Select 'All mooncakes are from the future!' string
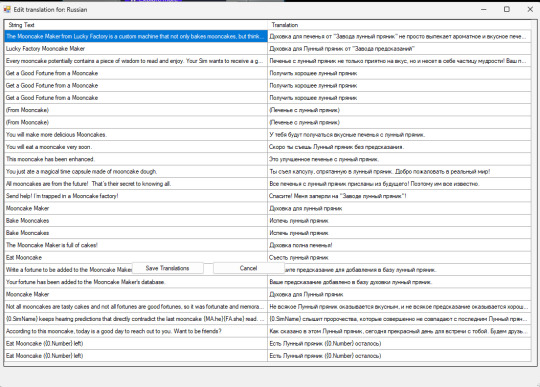The width and height of the screenshot is (540, 387). point(136,184)
